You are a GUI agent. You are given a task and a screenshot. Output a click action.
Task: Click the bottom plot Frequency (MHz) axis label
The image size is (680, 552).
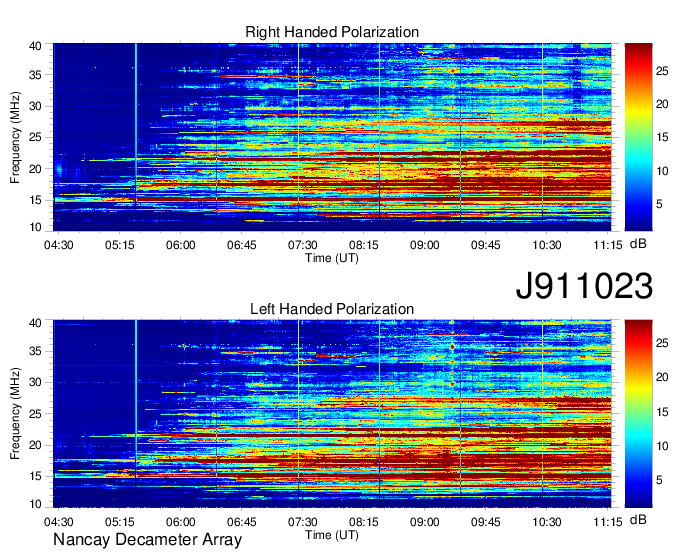point(15,414)
